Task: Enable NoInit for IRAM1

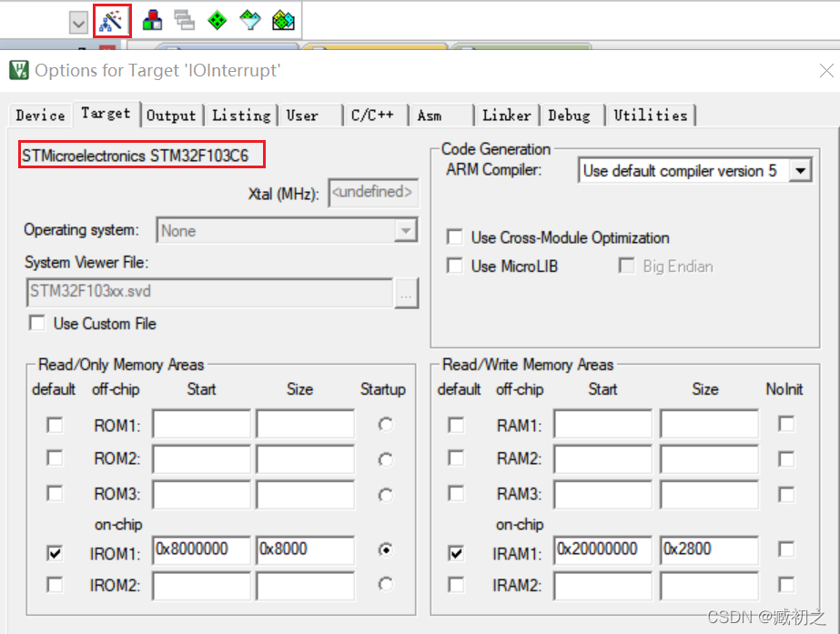Action: coord(786,548)
